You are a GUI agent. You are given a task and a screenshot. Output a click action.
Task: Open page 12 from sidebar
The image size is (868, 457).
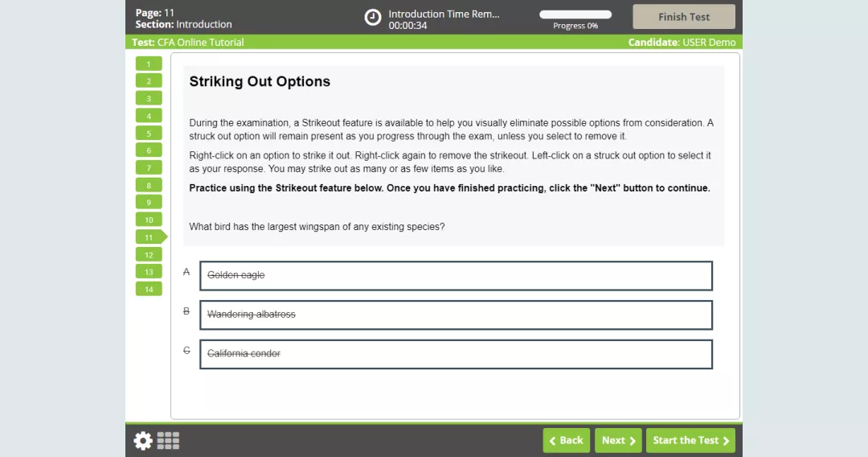coord(149,254)
